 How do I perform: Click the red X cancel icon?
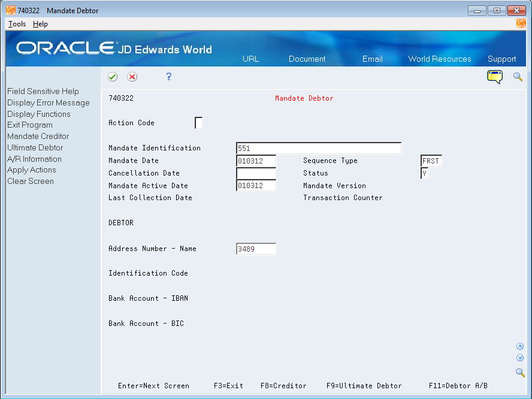click(x=132, y=77)
